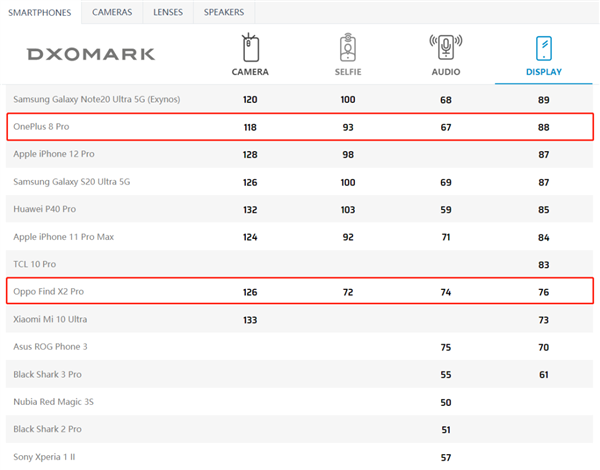Click the Selfie category icon
Screen dimensions: 600x470
[347, 48]
